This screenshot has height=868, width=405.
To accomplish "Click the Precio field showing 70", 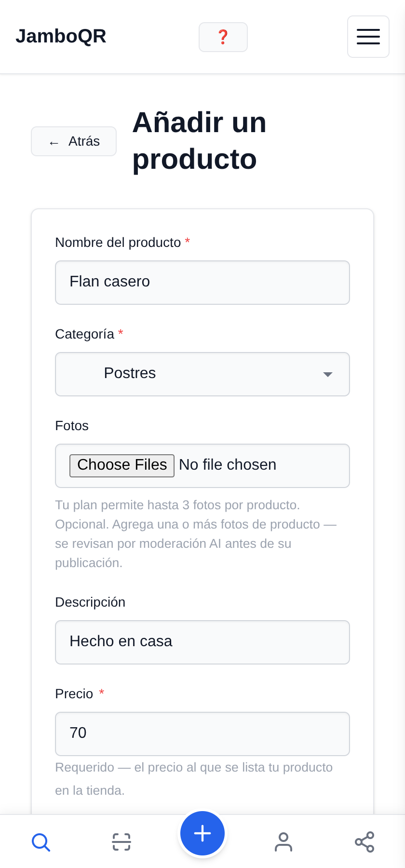I will (202, 734).
